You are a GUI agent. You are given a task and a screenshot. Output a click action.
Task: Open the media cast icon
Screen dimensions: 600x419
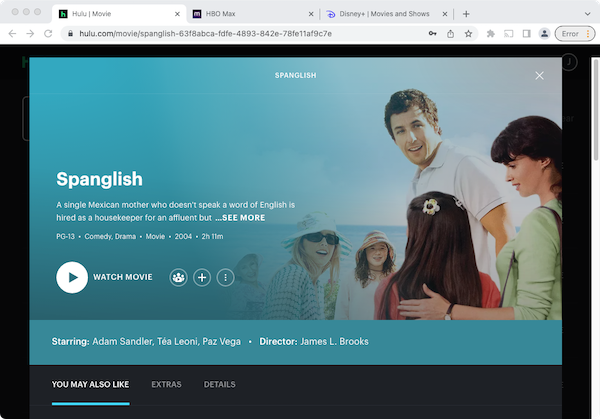509,34
